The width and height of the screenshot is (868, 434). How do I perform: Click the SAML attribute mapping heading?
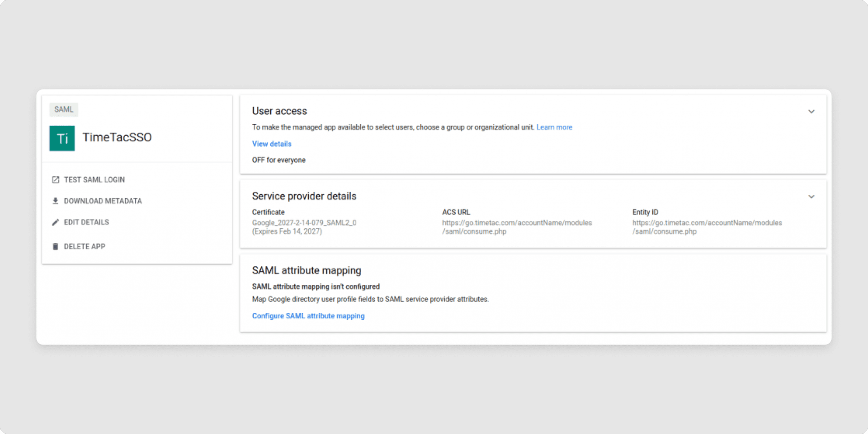click(x=307, y=270)
